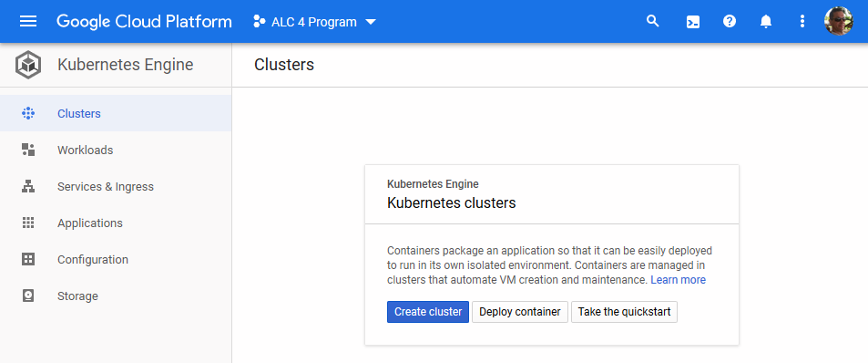Click the search magnifier icon
Screen dimensions: 868x363
[653, 21]
